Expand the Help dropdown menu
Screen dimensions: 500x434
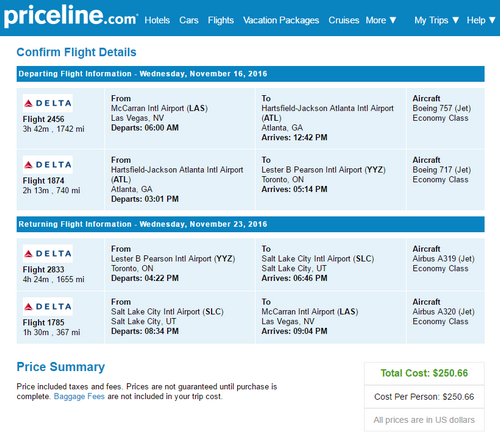(481, 20)
